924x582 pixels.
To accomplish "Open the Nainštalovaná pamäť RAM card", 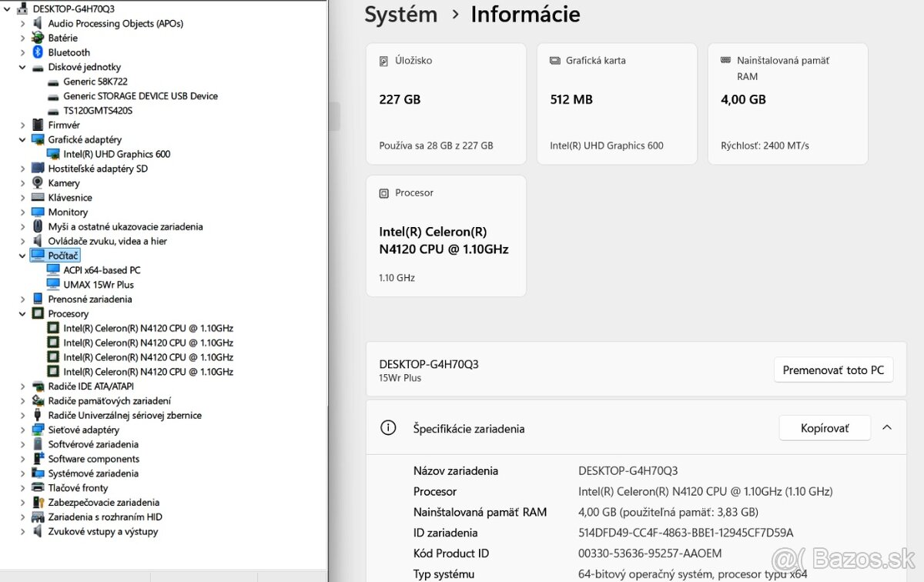I will click(787, 104).
